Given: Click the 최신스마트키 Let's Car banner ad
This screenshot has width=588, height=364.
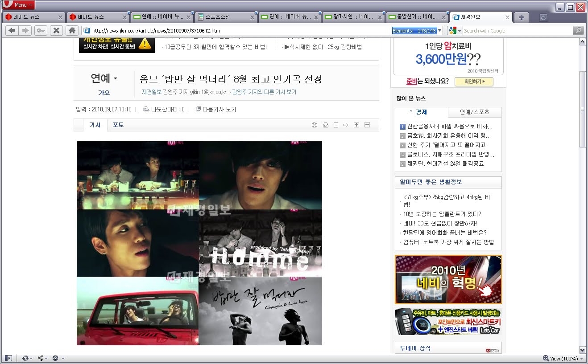Looking at the screenshot, I should coord(448,322).
